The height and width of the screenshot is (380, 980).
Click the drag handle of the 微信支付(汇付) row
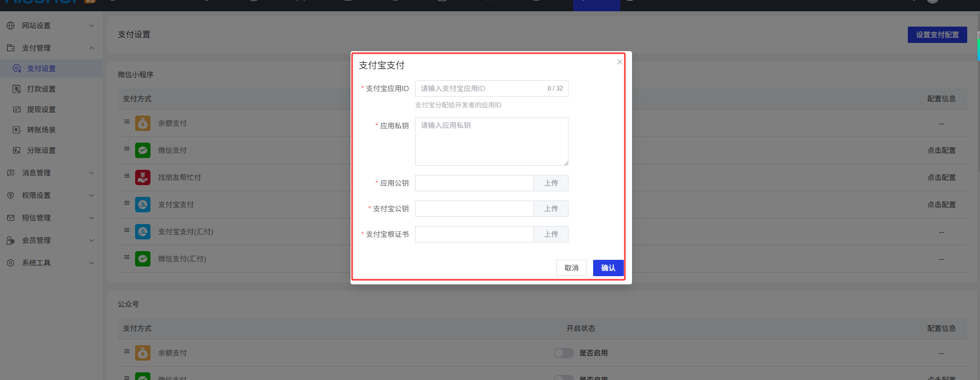[x=127, y=257]
